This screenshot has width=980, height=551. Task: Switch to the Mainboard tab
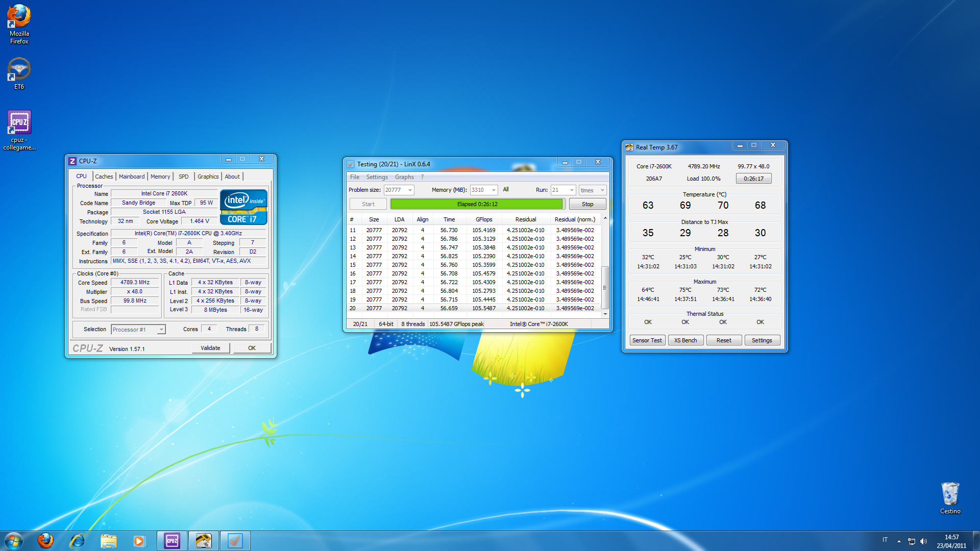click(132, 177)
